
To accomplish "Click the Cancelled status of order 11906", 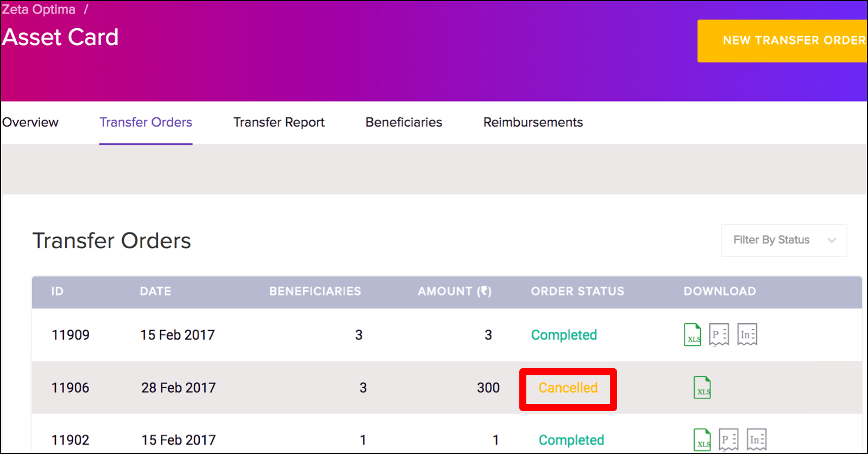I will [x=568, y=388].
